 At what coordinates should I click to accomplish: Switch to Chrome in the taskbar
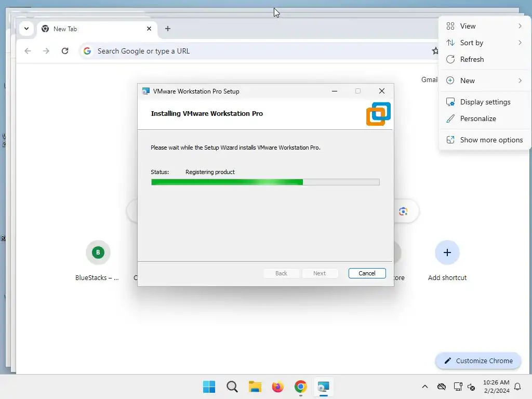[x=301, y=387]
